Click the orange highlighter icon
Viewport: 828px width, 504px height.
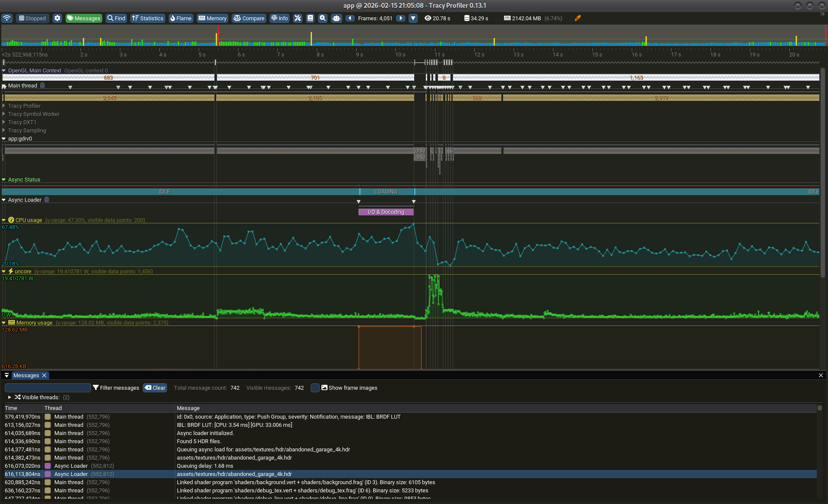(x=578, y=18)
